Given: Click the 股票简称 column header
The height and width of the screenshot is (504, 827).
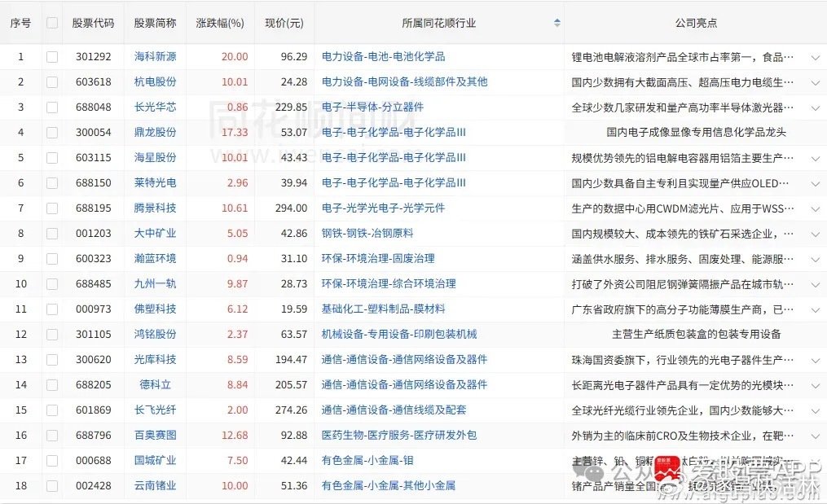Looking at the screenshot, I should point(155,23).
